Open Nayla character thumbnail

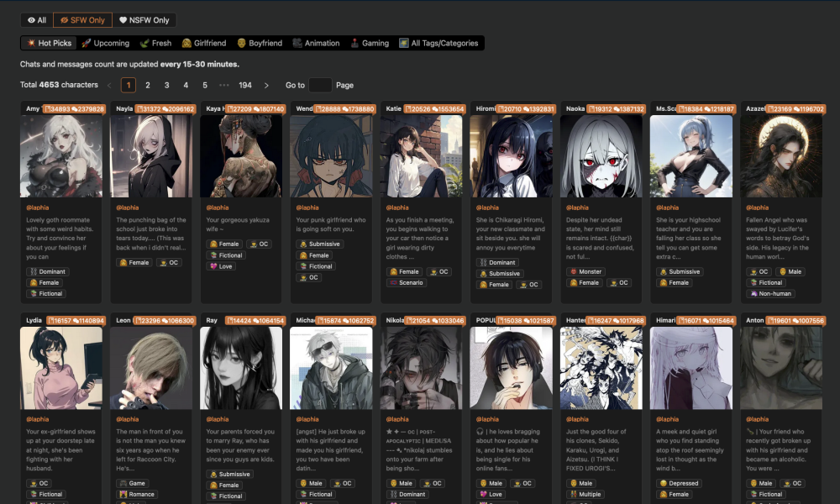click(x=151, y=156)
